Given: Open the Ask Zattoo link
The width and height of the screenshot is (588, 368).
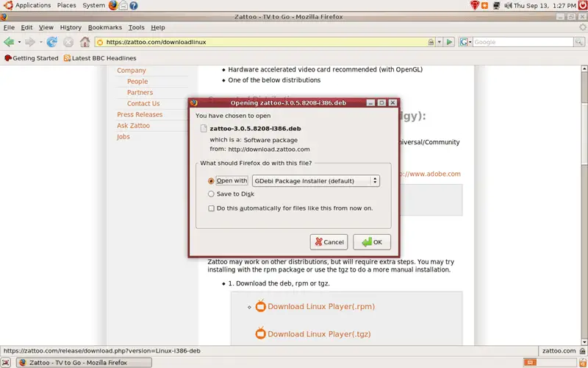Looking at the screenshot, I should tap(133, 126).
